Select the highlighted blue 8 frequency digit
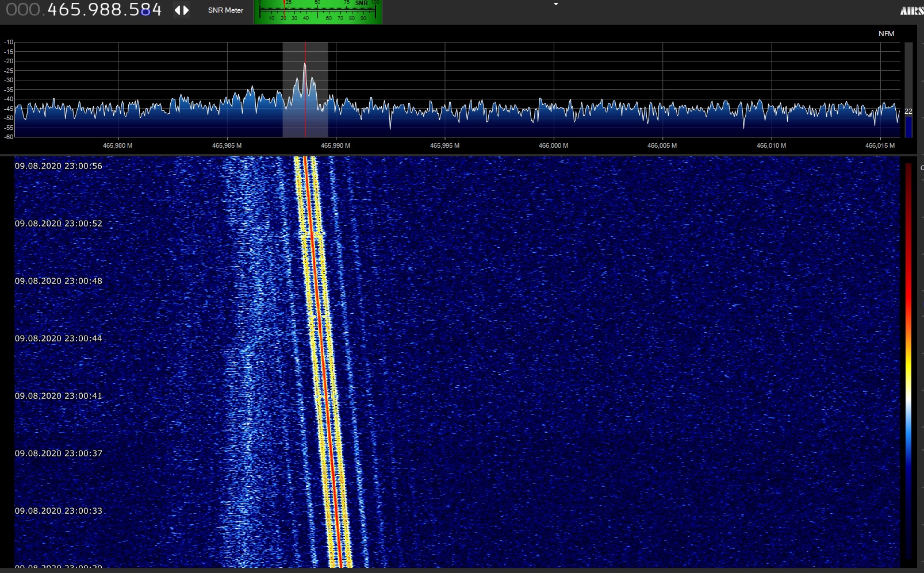 (145, 10)
